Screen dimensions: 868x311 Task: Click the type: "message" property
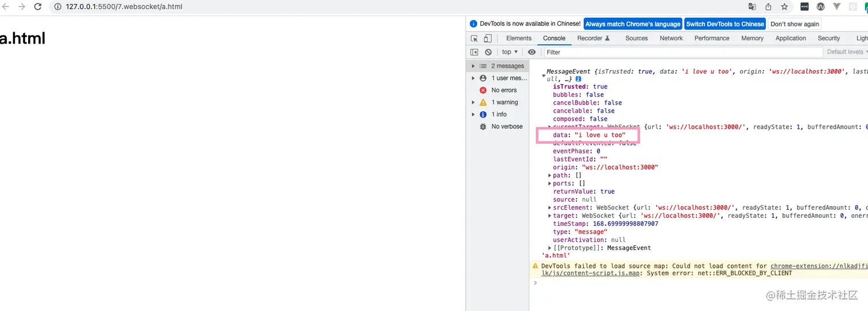tap(580, 232)
